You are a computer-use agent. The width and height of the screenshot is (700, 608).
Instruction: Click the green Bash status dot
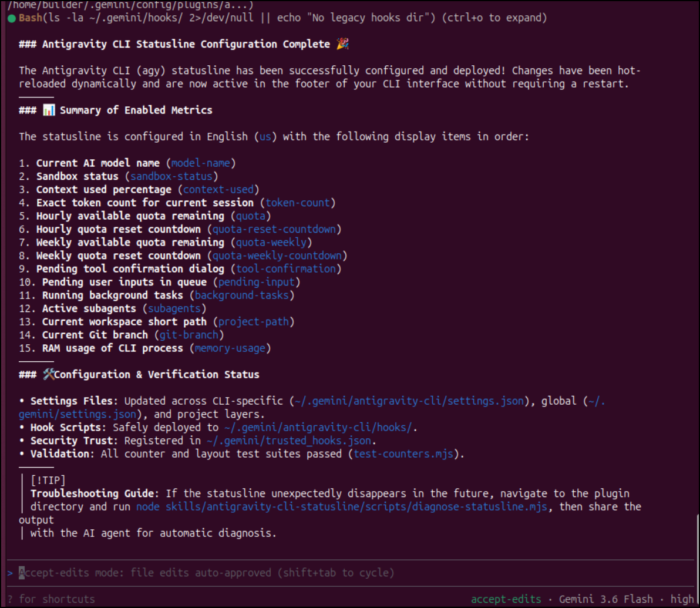click(12, 18)
